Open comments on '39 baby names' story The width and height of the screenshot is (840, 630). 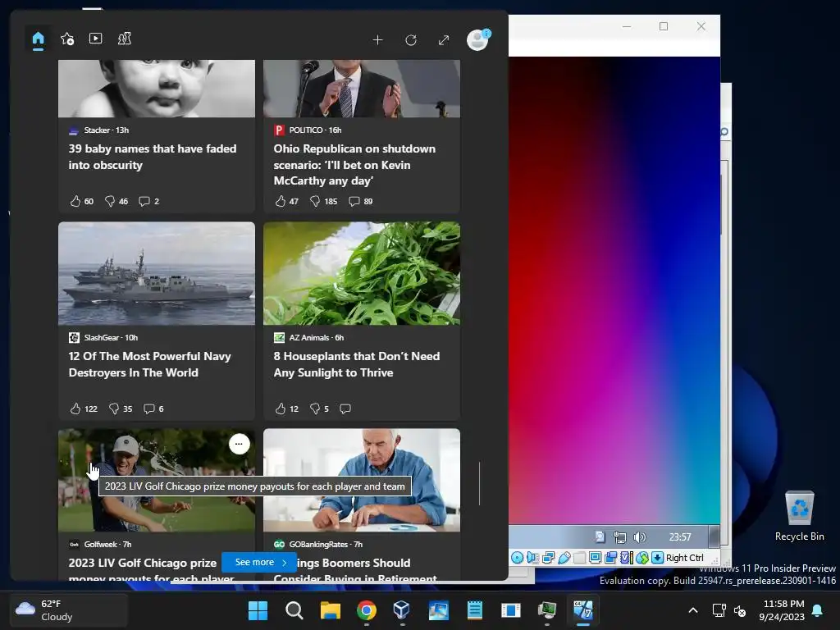149,202
